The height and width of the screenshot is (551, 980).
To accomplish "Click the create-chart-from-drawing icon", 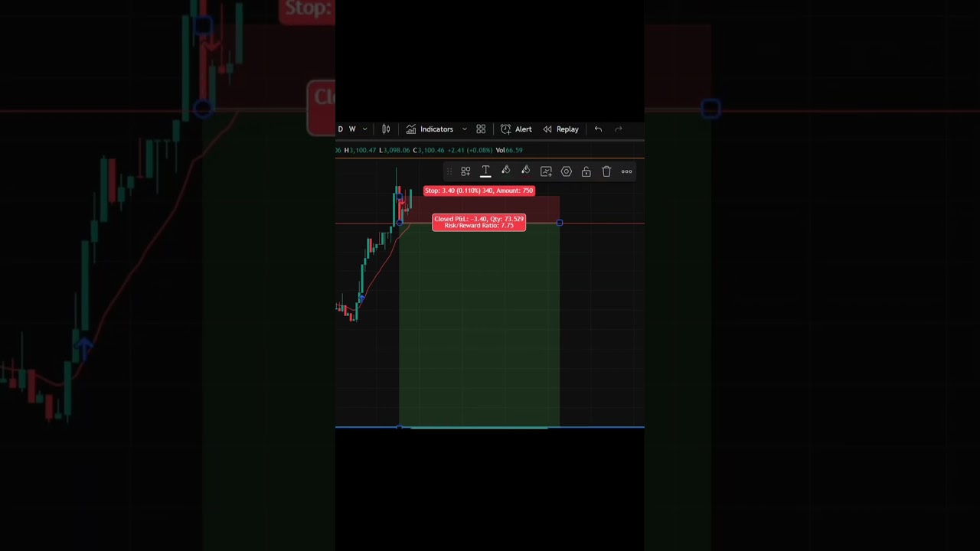I will click(x=546, y=171).
